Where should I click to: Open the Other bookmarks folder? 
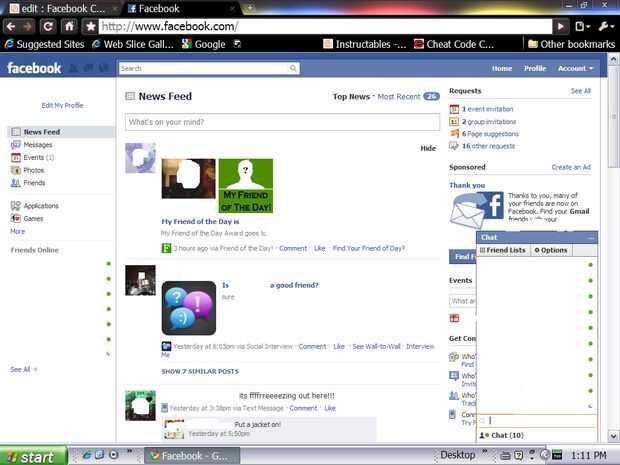pyautogui.click(x=572, y=44)
